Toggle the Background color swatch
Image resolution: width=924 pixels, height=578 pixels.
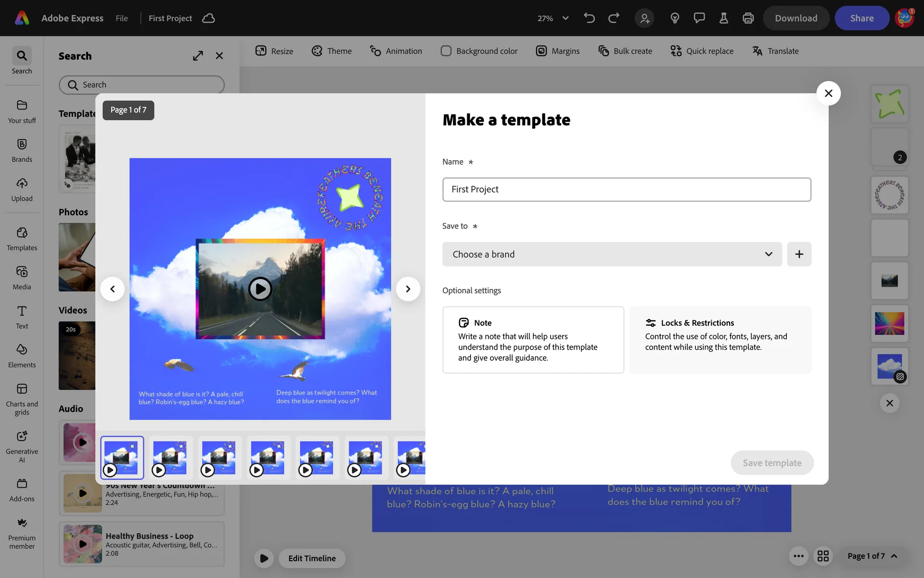(x=446, y=51)
